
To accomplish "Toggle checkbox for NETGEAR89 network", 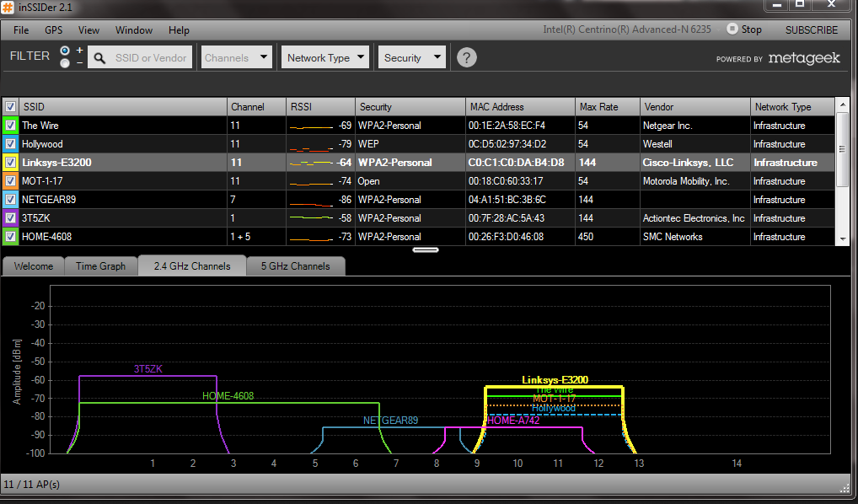I will point(10,200).
